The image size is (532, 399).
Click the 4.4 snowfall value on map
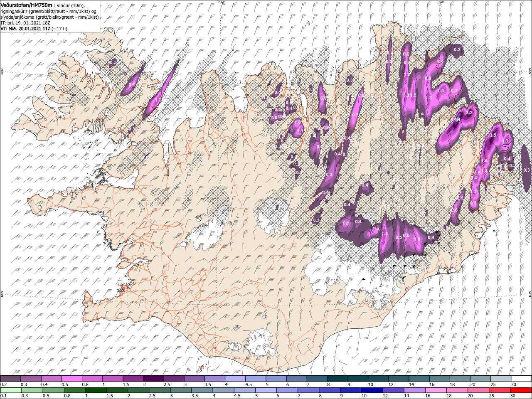click(x=456, y=119)
